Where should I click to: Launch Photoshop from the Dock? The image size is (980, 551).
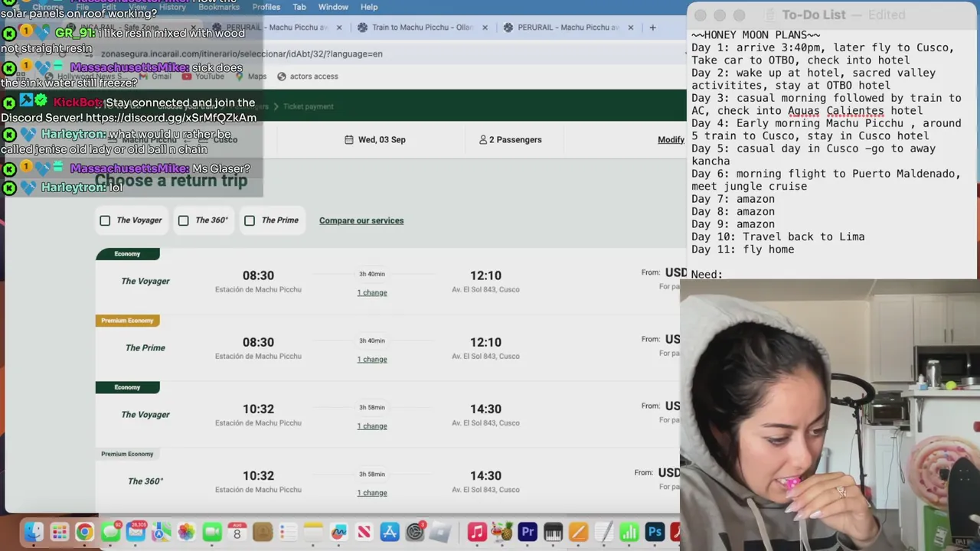[655, 532]
